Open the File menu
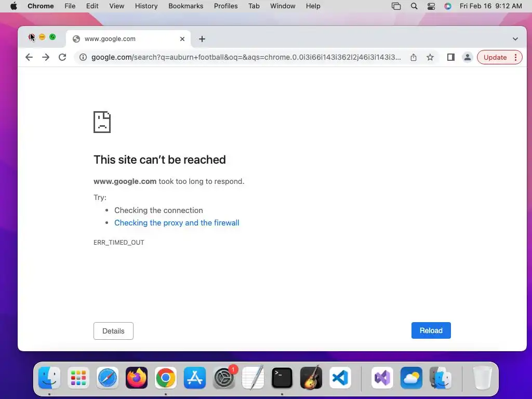Screen dimensions: 532x399 tap(70, 6)
